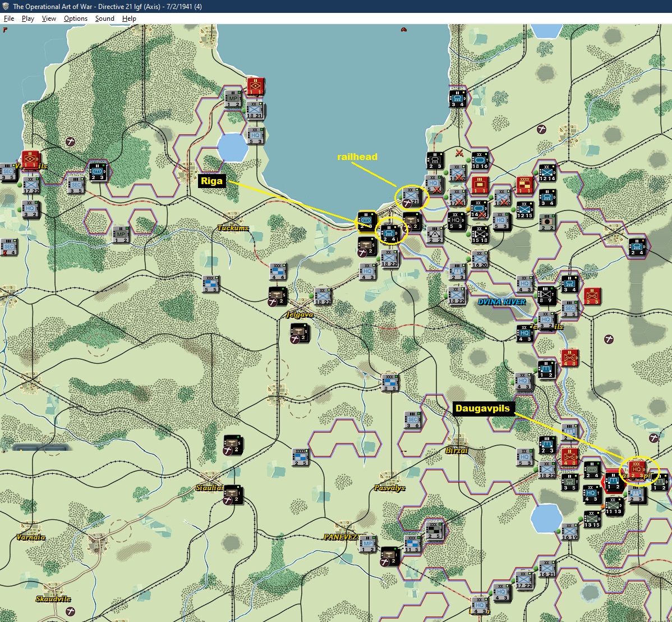The width and height of the screenshot is (672, 622).
Task: Select the 5 5 corps counter
Action: coord(211,284)
